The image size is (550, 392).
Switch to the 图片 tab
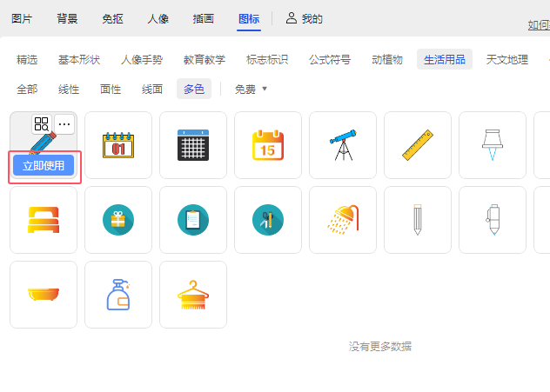tap(22, 18)
